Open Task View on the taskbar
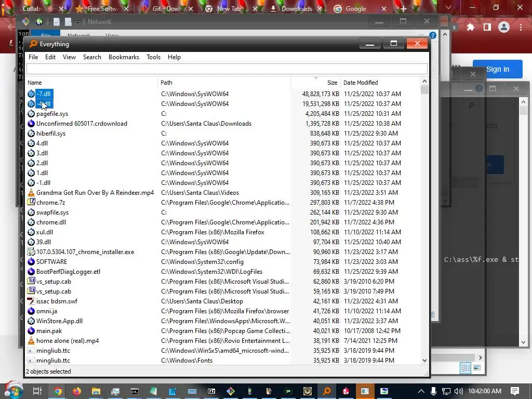The width and height of the screenshot is (532, 399). [37, 391]
